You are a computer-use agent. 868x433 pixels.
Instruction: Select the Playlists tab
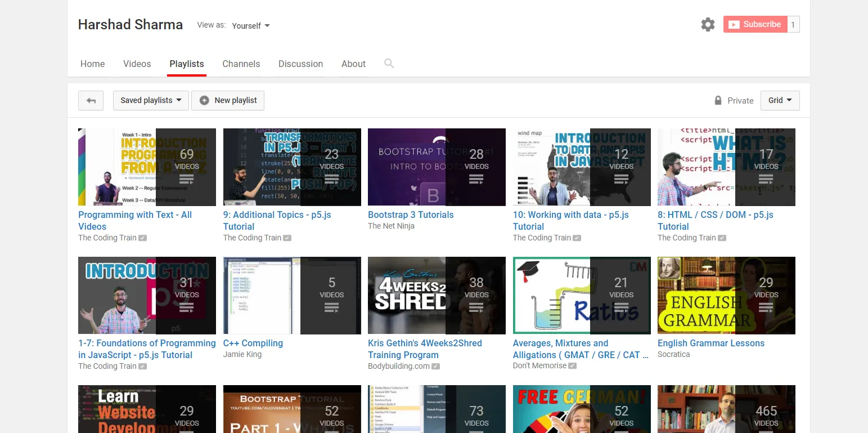(187, 64)
